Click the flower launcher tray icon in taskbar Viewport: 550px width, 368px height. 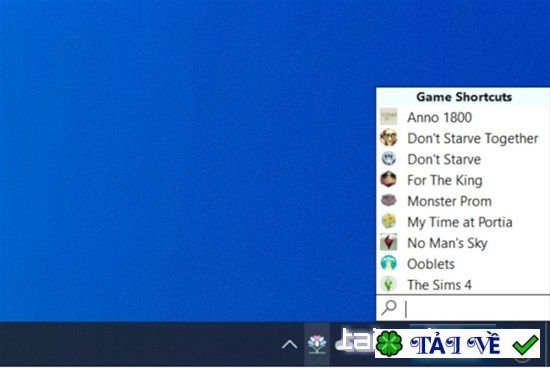[317, 344]
